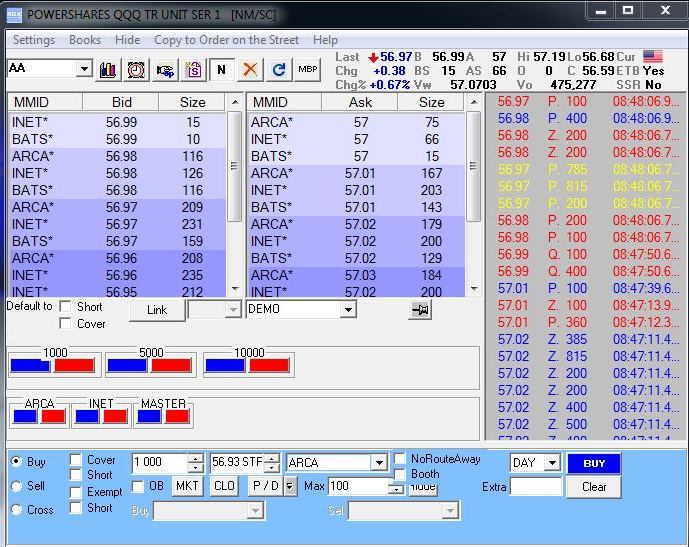Check the Default to Cover checkbox
Image resolution: width=689 pixels, height=547 pixels.
coord(65,324)
